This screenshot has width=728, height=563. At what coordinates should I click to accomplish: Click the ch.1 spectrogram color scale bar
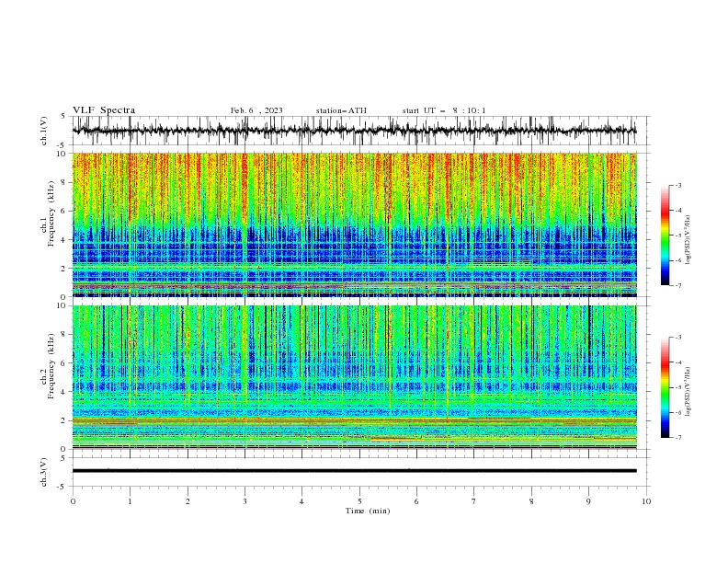[665, 236]
